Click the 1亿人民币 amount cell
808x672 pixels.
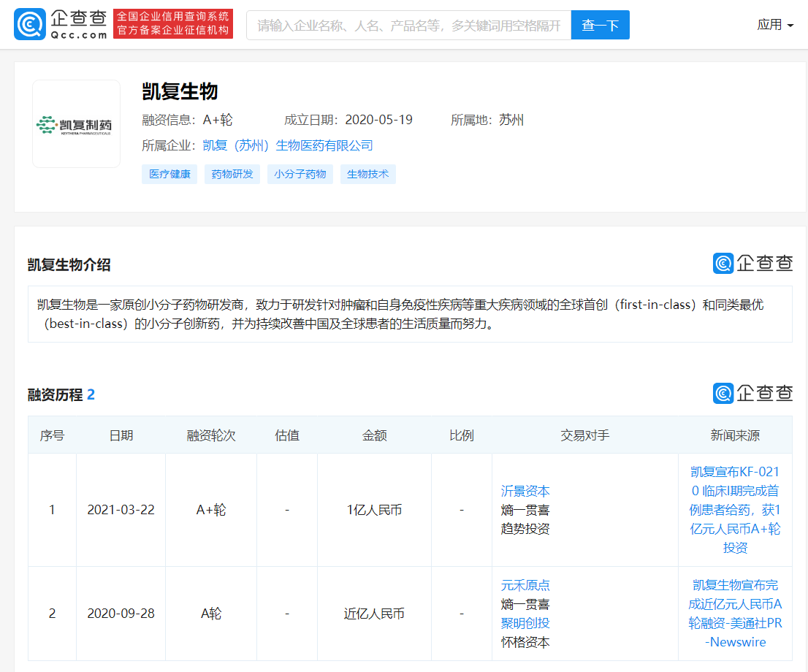click(374, 510)
